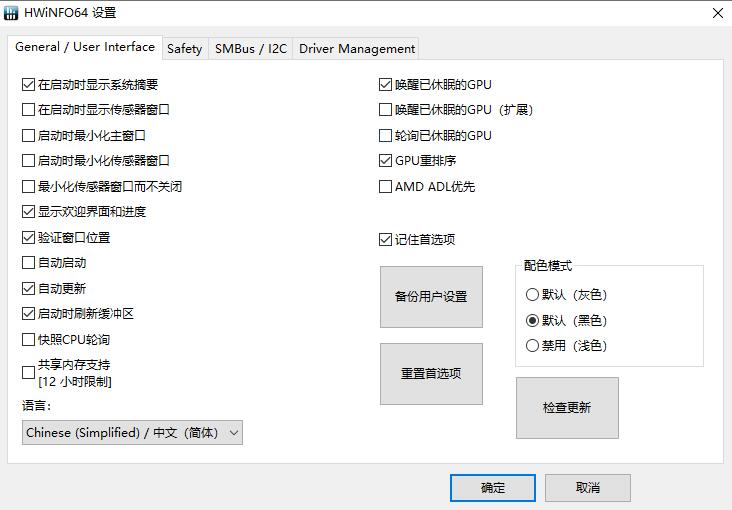Enable 自动启动 checkbox
Viewport: 732px width, 510px height.
28,263
